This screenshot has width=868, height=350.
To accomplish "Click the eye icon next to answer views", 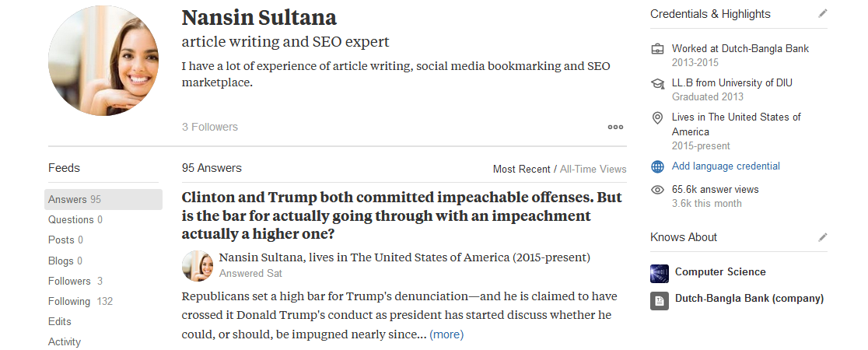I will coord(658,190).
